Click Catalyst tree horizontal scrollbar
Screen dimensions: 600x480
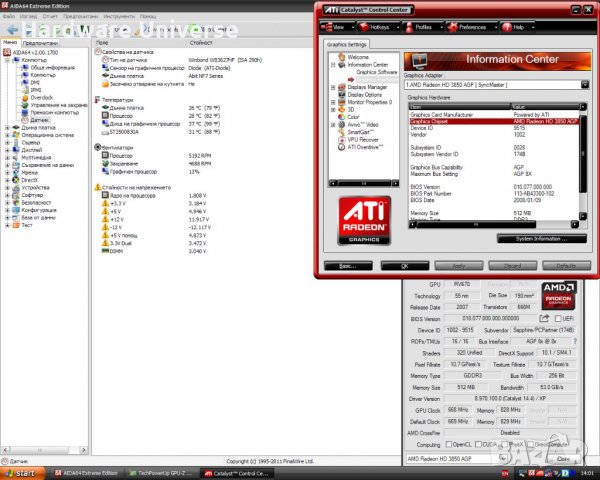coord(364,183)
